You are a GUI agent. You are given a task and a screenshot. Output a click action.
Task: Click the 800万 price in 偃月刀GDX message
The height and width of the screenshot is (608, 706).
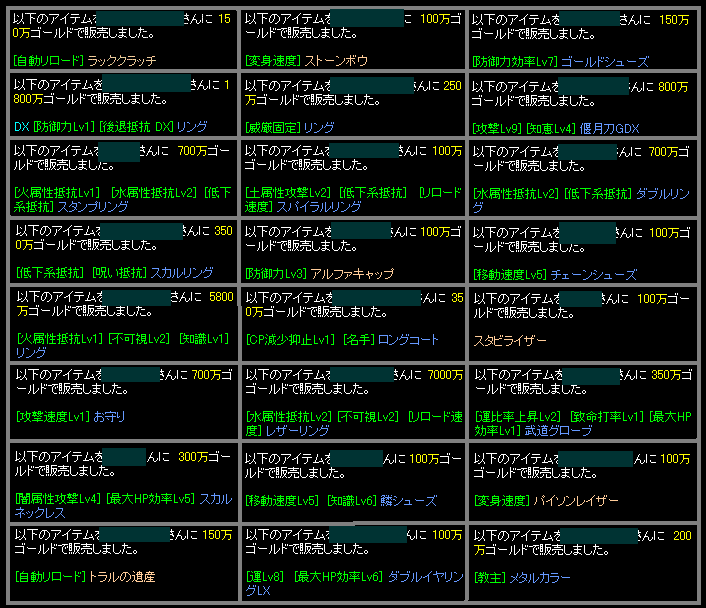673,86
